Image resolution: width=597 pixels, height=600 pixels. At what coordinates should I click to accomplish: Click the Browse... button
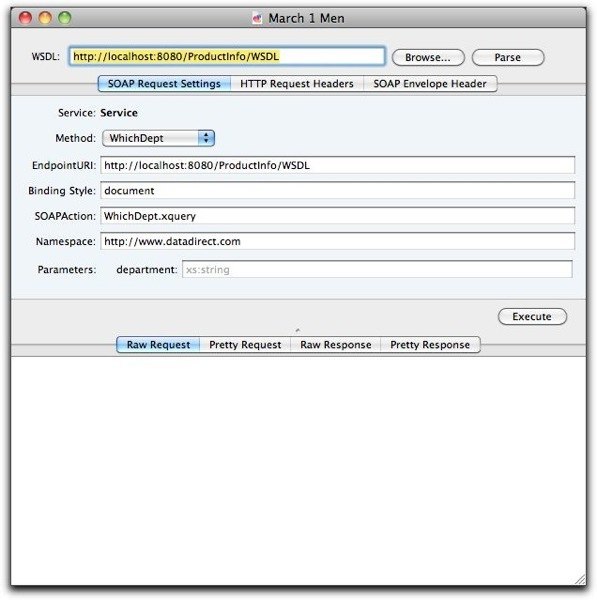[428, 57]
